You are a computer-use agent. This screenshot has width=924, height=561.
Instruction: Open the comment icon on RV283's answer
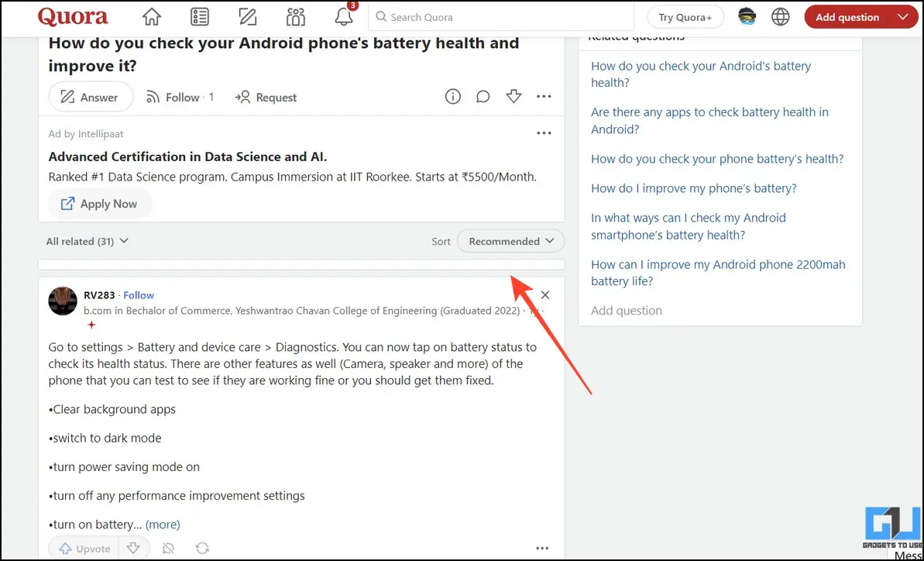point(168,549)
